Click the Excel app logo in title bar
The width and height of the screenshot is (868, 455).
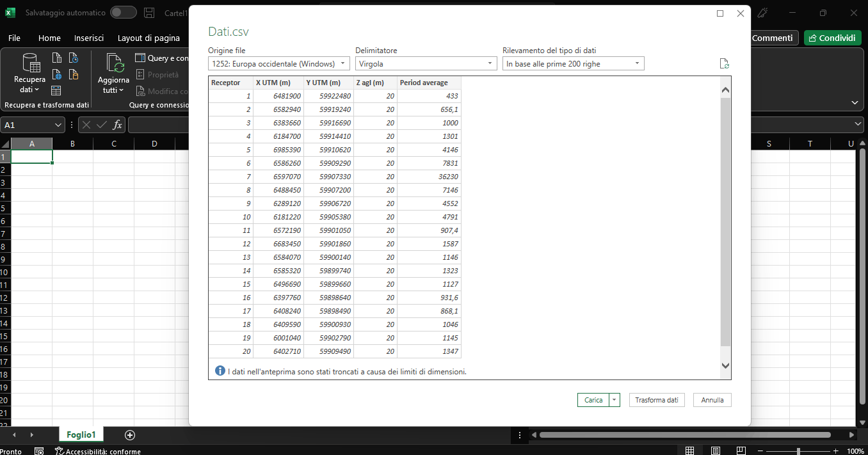click(x=10, y=13)
